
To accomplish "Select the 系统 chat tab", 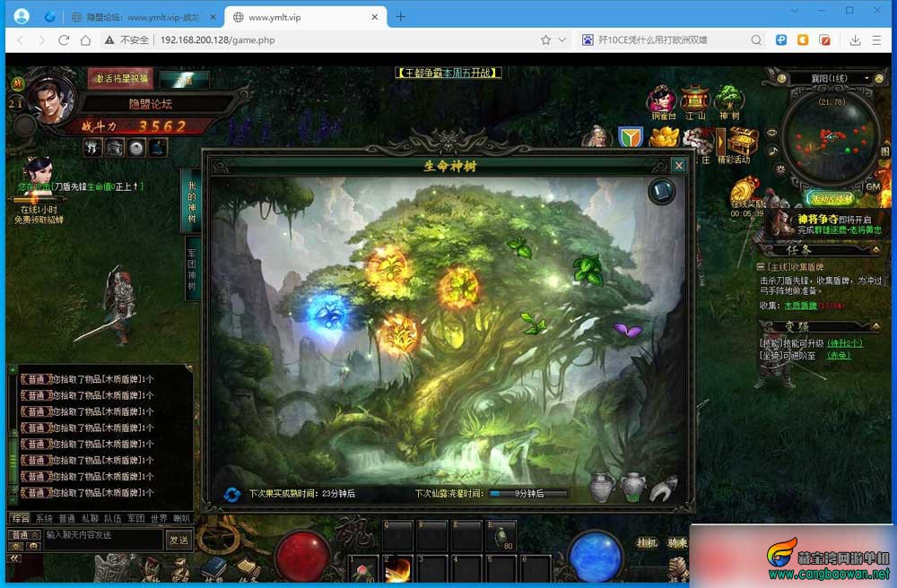I will tap(44, 518).
